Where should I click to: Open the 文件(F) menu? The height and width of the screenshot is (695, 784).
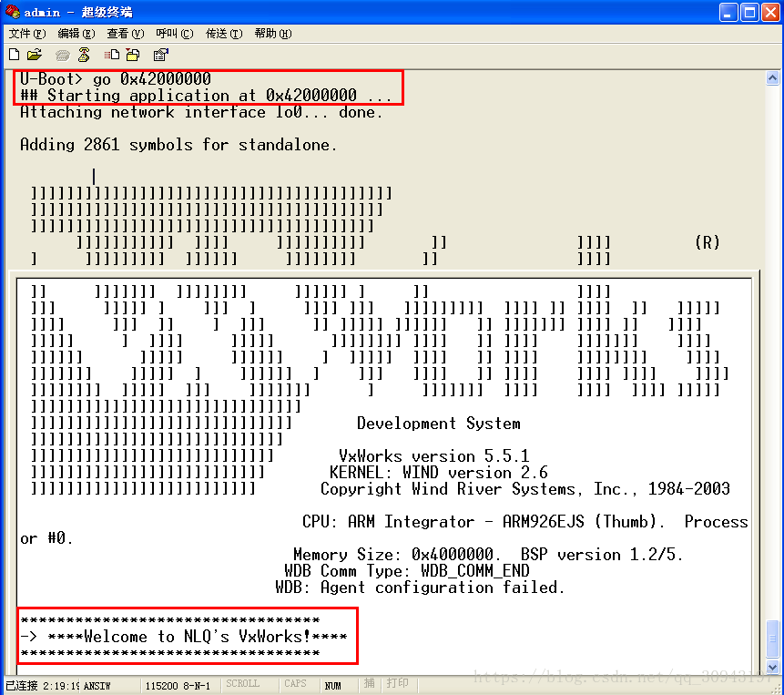[x=27, y=34]
